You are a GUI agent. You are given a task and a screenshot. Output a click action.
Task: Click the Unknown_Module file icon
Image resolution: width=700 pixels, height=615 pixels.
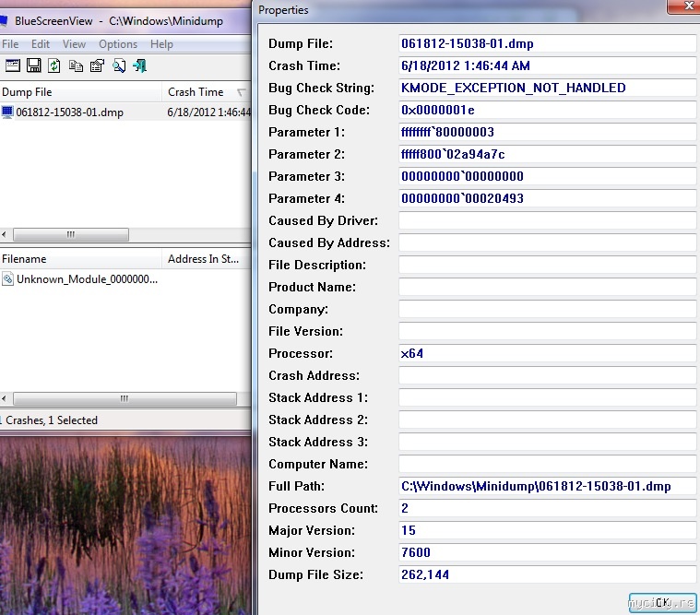7,279
